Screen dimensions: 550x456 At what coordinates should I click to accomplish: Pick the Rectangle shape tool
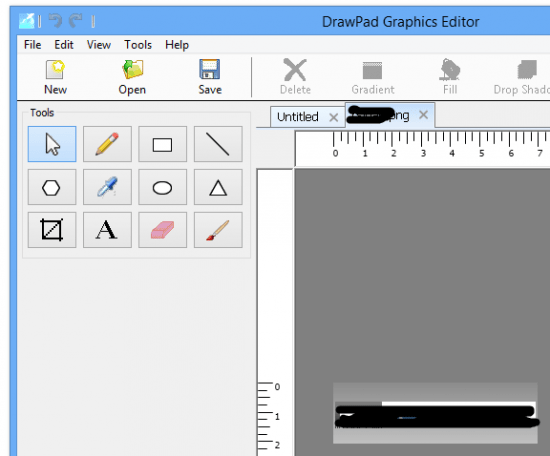pos(162,144)
